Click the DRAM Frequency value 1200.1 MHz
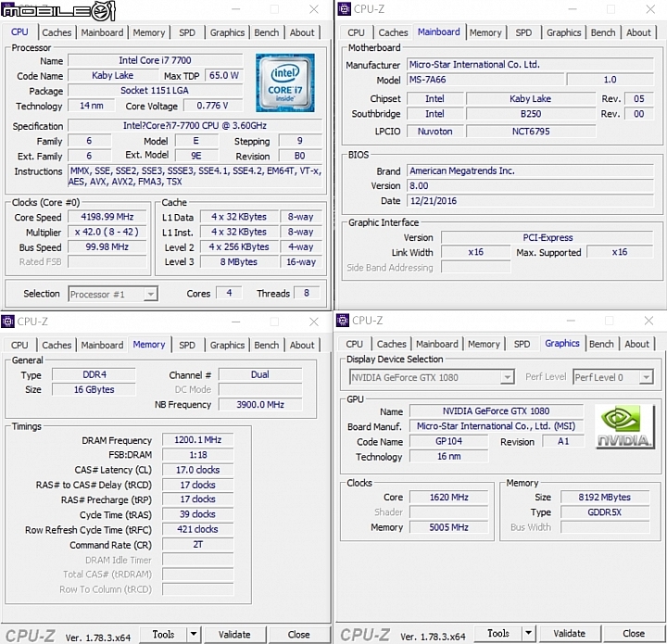The height and width of the screenshot is (644, 667). [198, 440]
